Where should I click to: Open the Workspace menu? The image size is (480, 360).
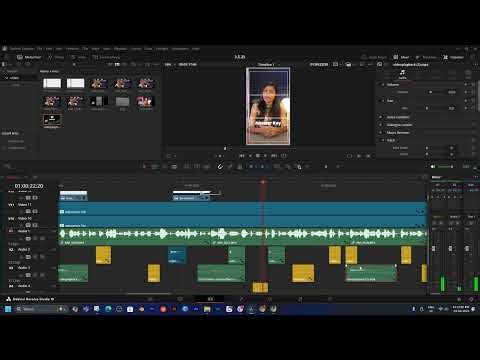(180, 49)
